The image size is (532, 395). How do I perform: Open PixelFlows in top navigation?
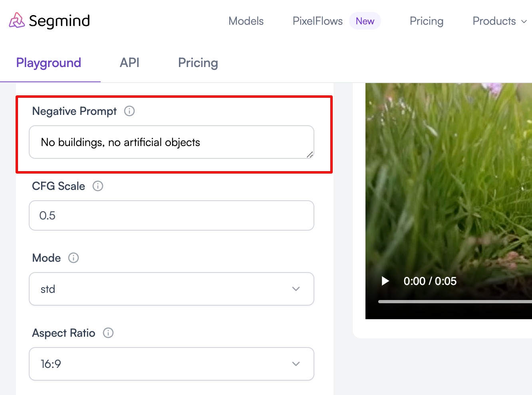(318, 21)
